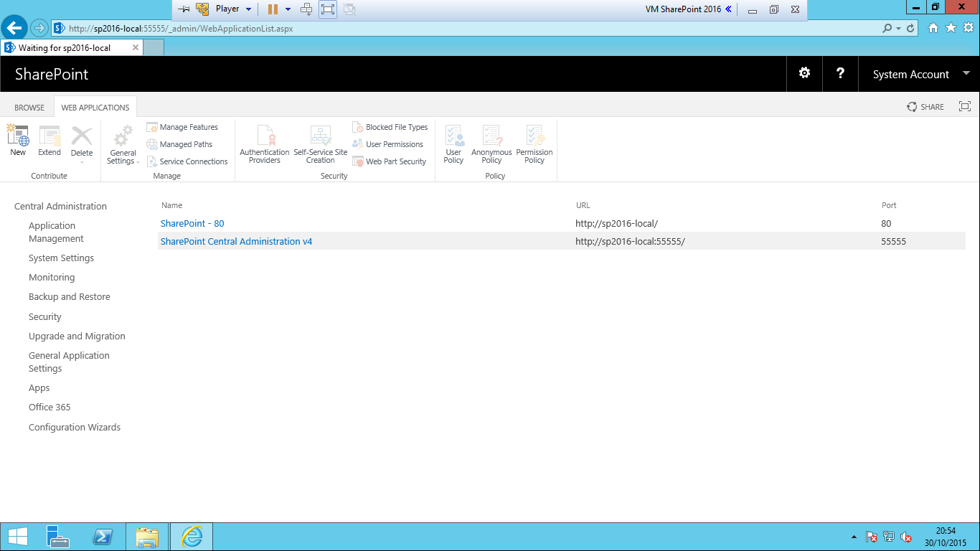Open User Permissions in Security group
The width and height of the screenshot is (980, 551).
[388, 144]
